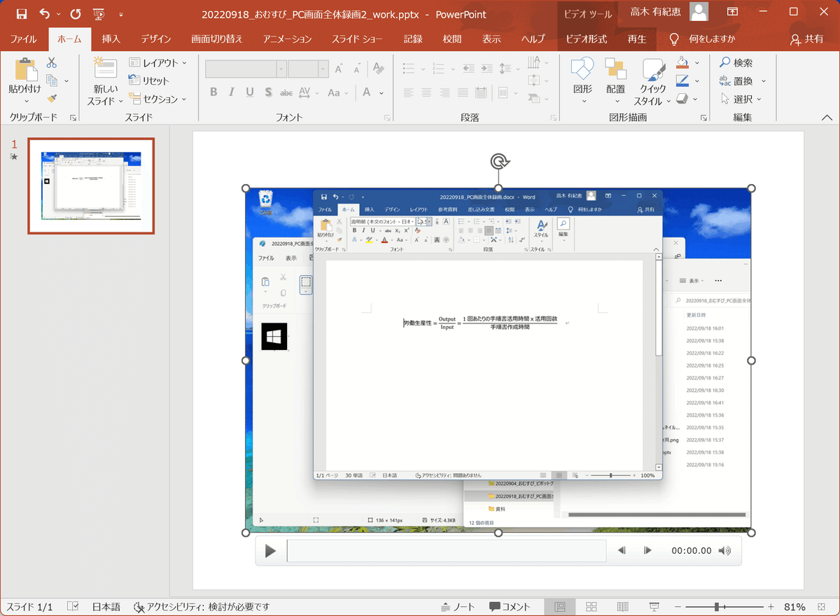This screenshot has width=840, height=616.
Task: Open the Layout (レイアウト) dropdown
Action: (158, 63)
